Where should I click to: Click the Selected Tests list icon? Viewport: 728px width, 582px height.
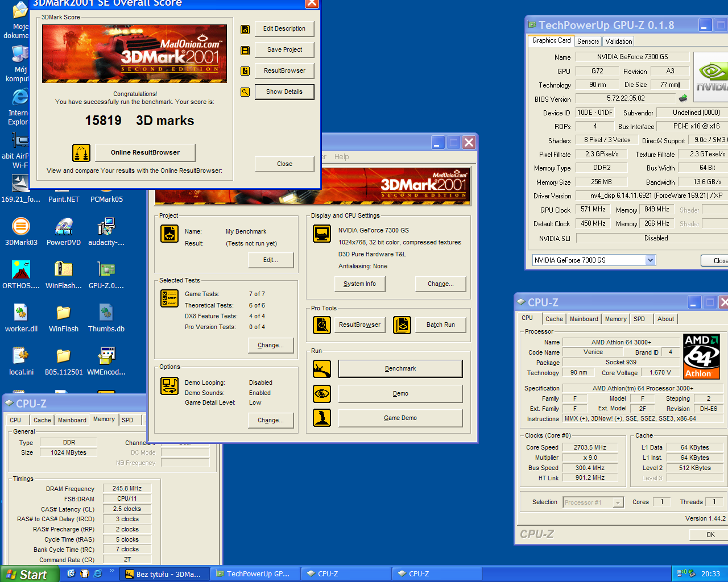pyautogui.click(x=169, y=298)
